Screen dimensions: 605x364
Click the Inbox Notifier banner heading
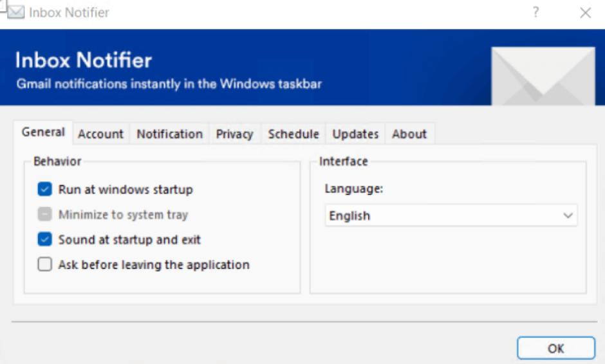click(84, 60)
